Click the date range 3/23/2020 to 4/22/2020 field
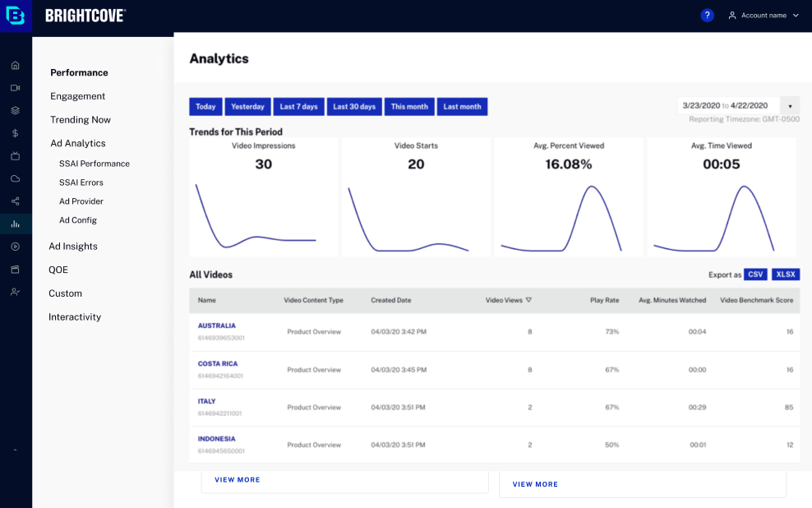 728,106
